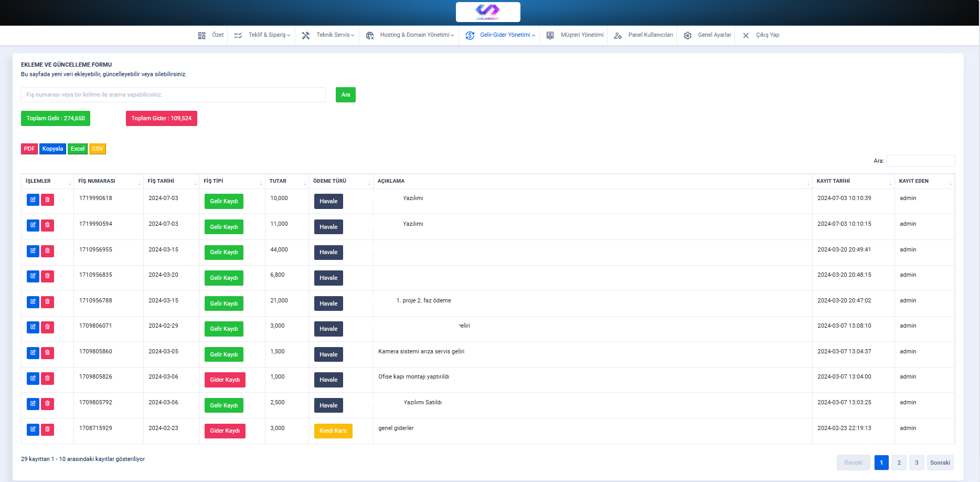Click 'Kamera sistemi arıza servis geliri' description

point(421,352)
